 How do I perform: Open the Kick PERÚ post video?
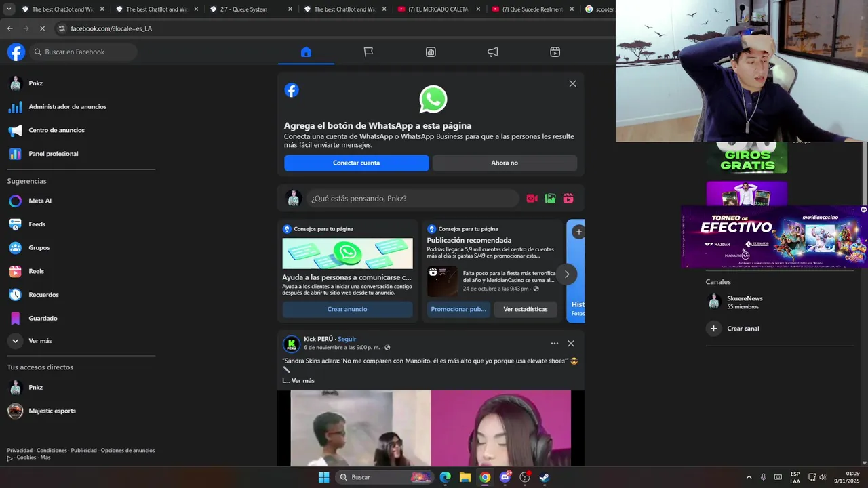[431, 428]
